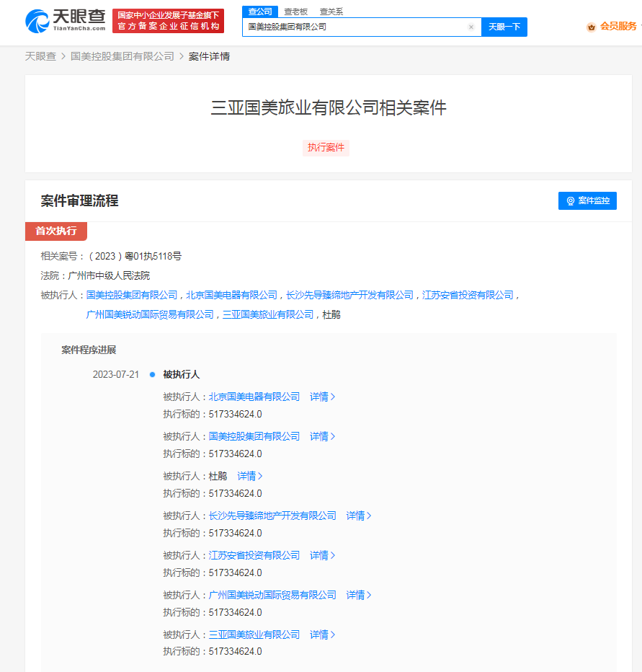Select the case number （2023）粤01执5118号

point(135,256)
